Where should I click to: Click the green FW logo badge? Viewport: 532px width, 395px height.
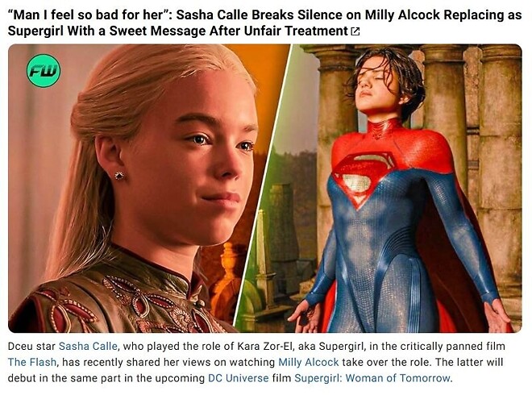tap(44, 71)
